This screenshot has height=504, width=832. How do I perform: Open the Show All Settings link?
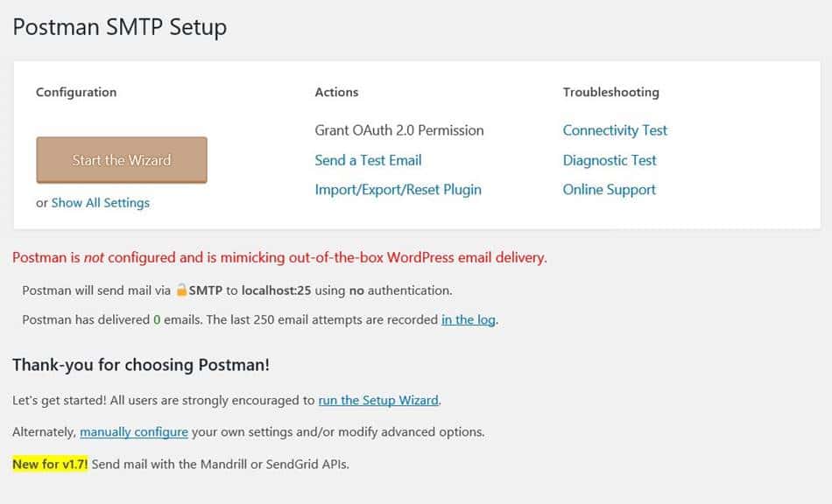101,203
